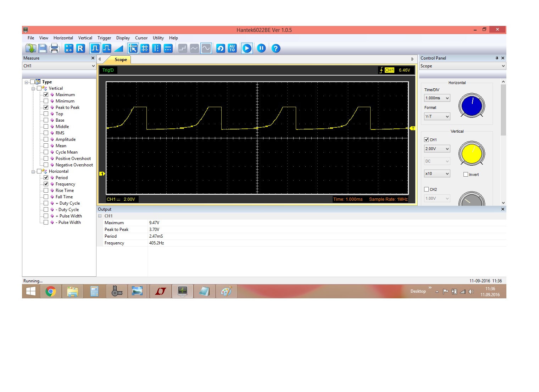This screenshot has height=392, width=539.
Task: Open the Measure CH1 source dropdown
Action: 59,66
